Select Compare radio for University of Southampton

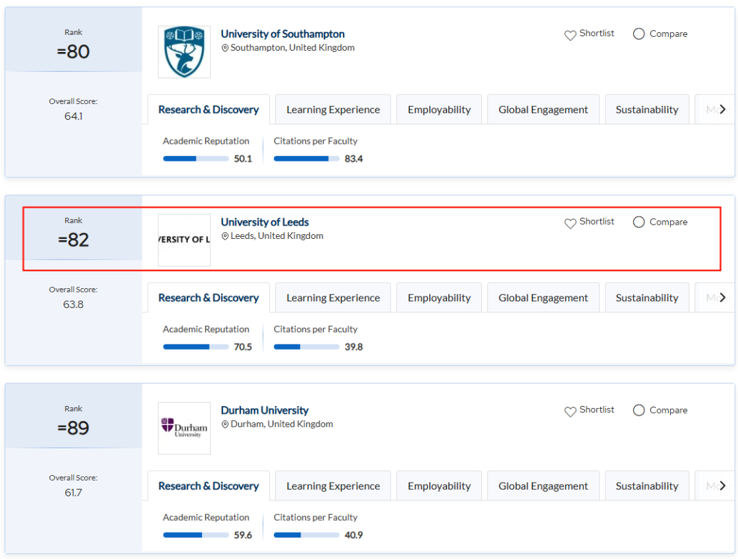click(639, 34)
